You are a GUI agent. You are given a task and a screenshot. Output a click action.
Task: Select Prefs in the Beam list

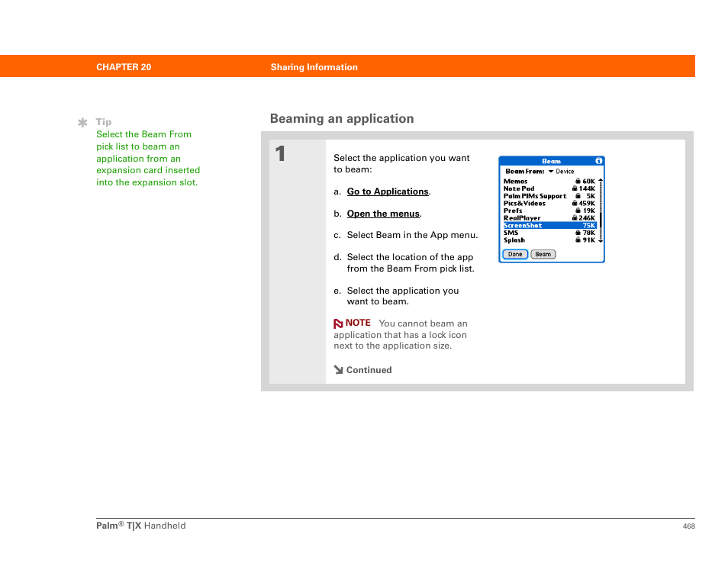click(x=549, y=211)
